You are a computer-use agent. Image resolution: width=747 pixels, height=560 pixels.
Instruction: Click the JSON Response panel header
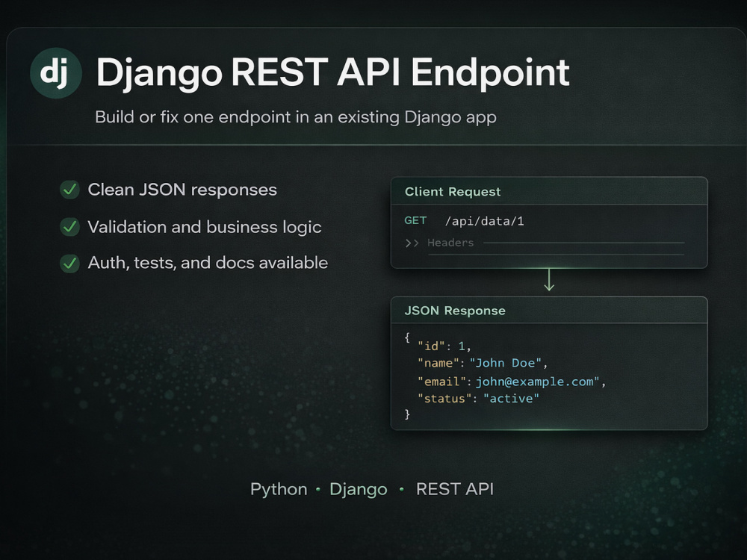click(x=549, y=311)
